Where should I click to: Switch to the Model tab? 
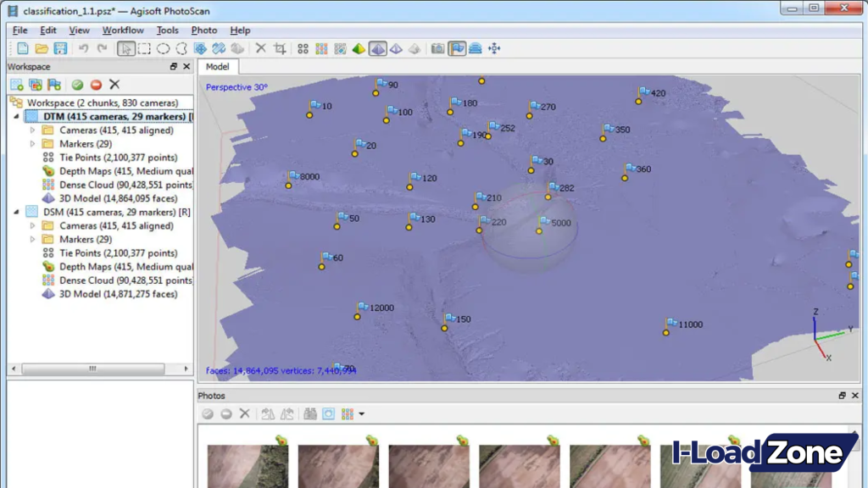(219, 66)
